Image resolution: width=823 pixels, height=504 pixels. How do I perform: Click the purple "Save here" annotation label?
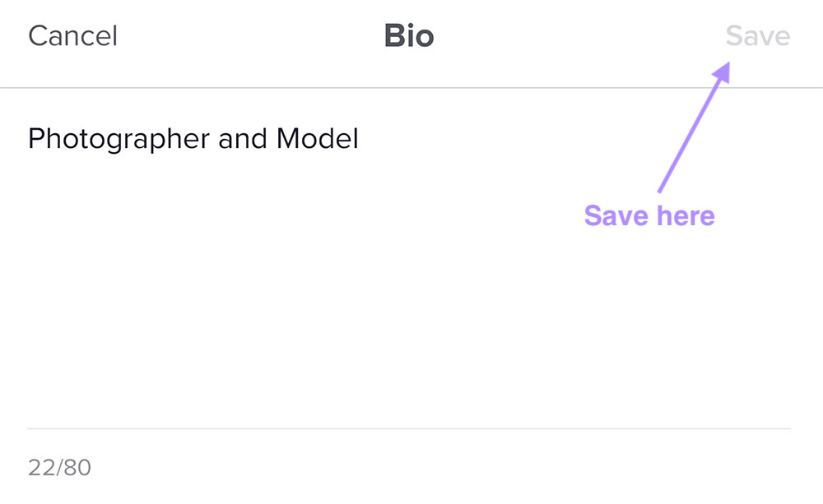pos(649,215)
